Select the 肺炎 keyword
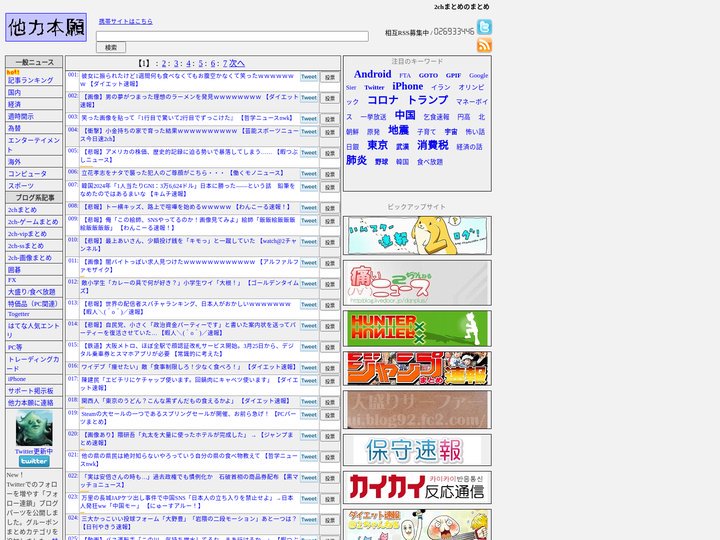The height and width of the screenshot is (540, 720). [x=356, y=160]
